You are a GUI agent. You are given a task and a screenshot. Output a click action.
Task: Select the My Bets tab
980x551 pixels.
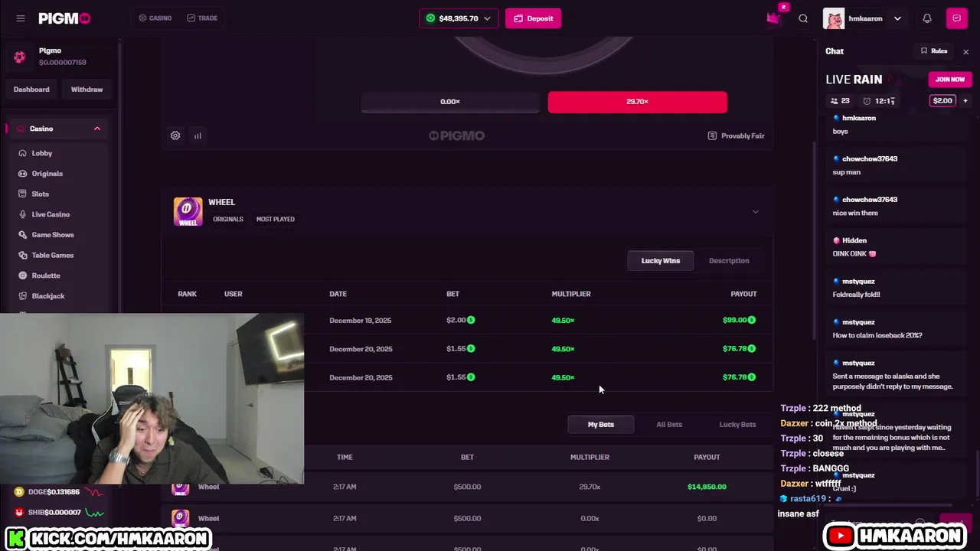601,425
